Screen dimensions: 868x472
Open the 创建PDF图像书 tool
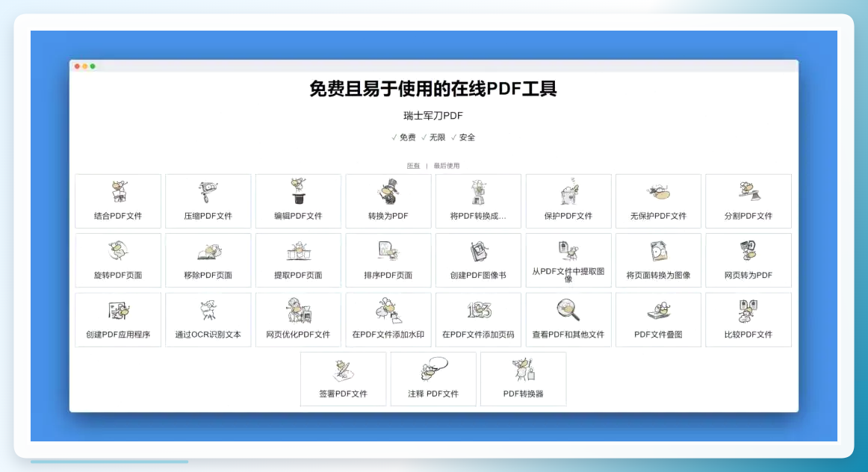(x=478, y=260)
